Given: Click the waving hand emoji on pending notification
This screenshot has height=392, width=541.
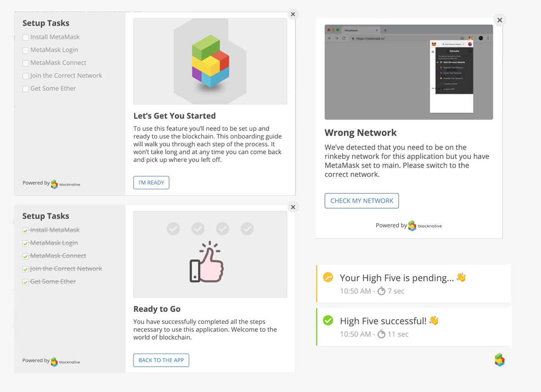Looking at the screenshot, I should point(461,278).
